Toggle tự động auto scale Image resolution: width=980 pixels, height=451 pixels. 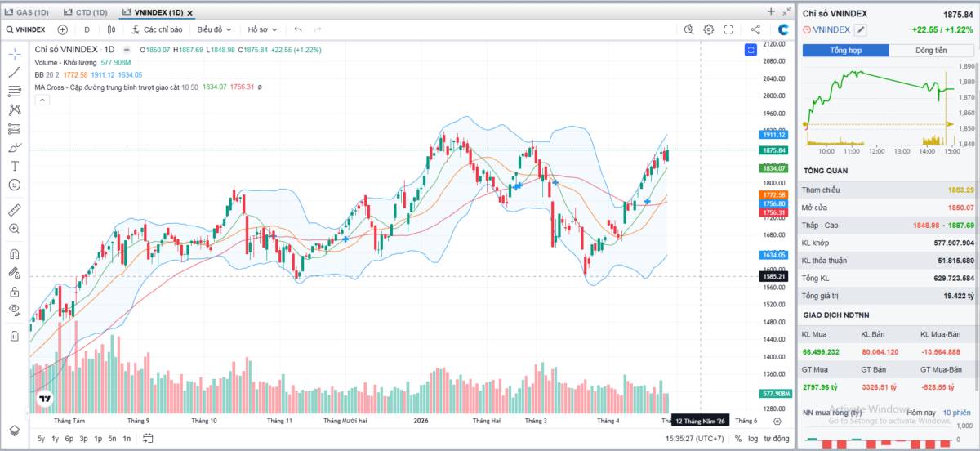777,439
